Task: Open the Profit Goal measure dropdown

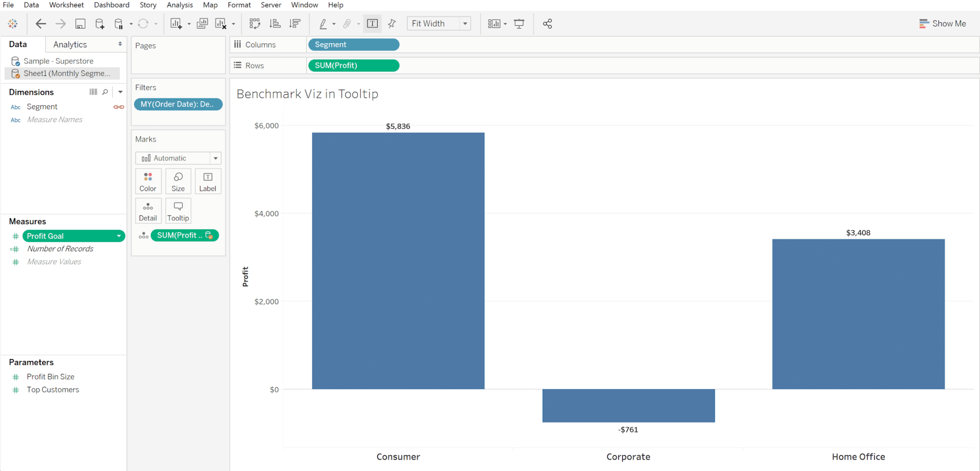Action: [119, 236]
